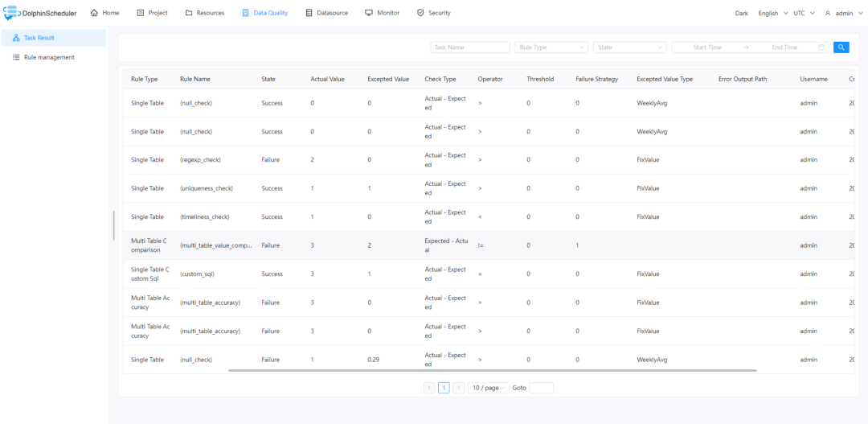Select page 1 pagination button
The width and height of the screenshot is (868, 424).
point(444,388)
